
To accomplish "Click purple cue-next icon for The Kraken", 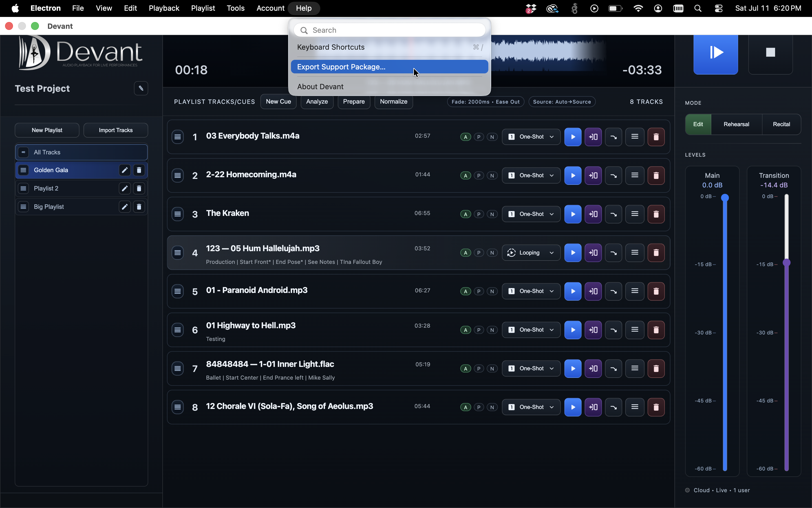I will (x=593, y=214).
